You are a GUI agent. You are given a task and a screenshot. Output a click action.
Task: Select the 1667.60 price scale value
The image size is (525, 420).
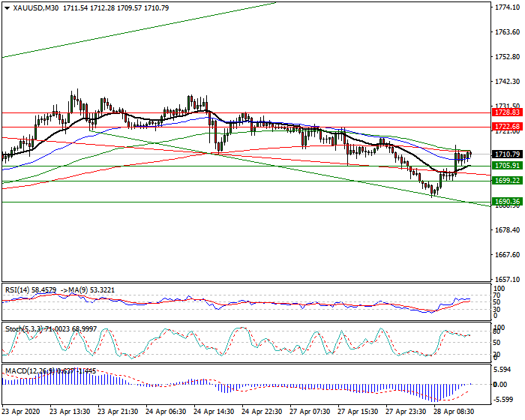tap(508, 255)
